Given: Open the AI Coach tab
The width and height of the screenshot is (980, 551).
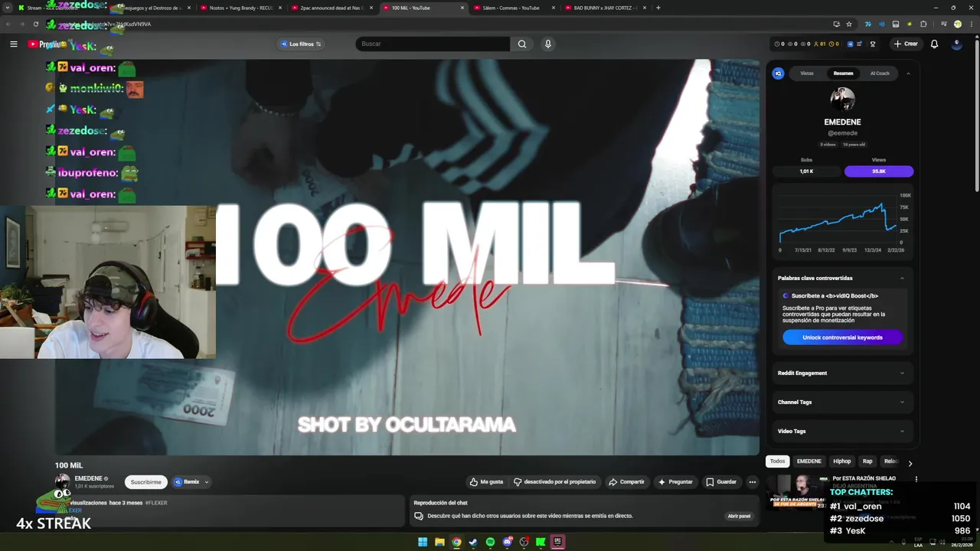Looking at the screenshot, I should coord(880,73).
